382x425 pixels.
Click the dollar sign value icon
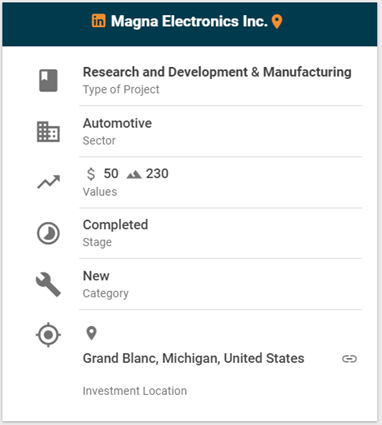point(91,174)
